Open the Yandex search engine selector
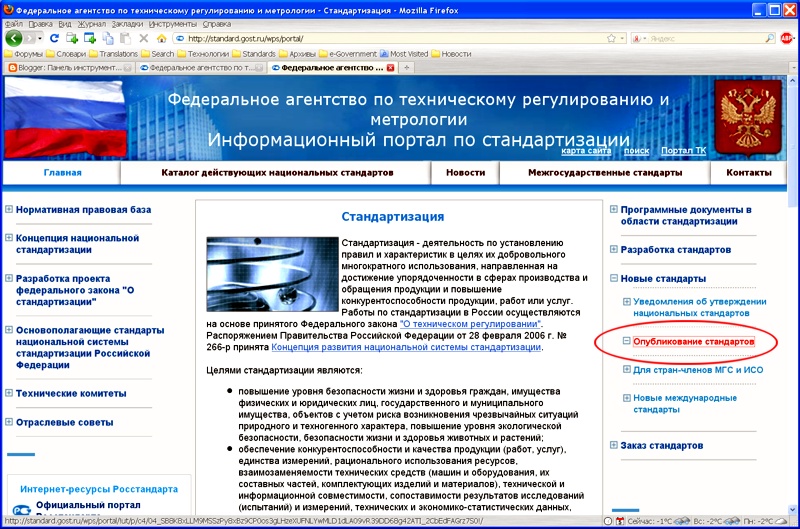 click(639, 38)
